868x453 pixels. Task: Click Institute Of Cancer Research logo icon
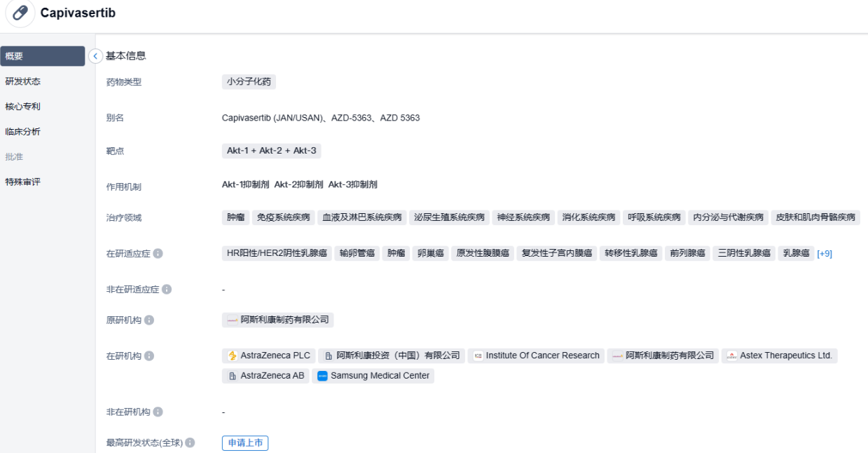(478, 356)
